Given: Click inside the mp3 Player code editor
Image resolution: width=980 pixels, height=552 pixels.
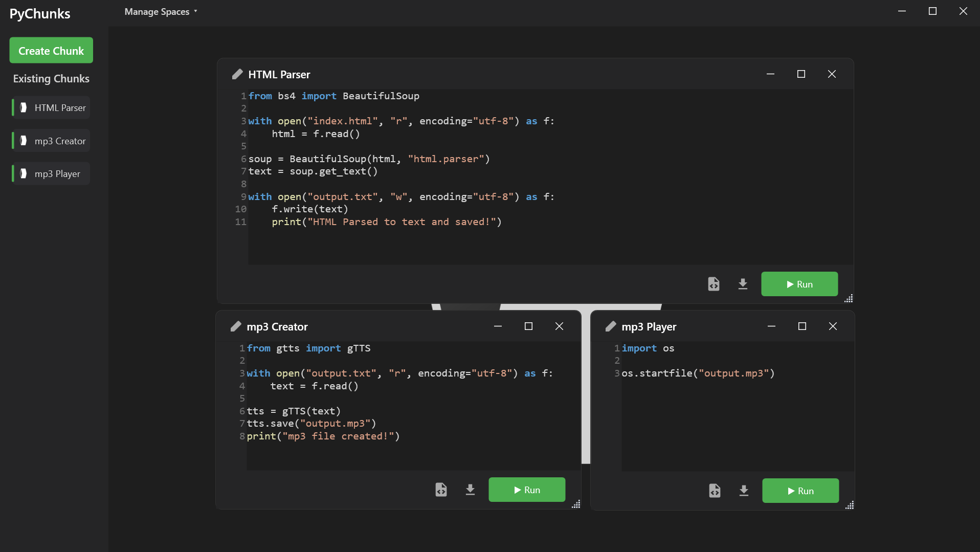Looking at the screenshot, I should tap(738, 406).
